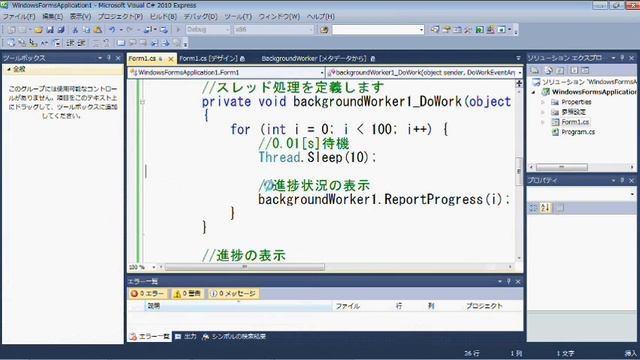640x360 pixels.
Task: Click the Toggle Bookmark icon
Action: 121,43
